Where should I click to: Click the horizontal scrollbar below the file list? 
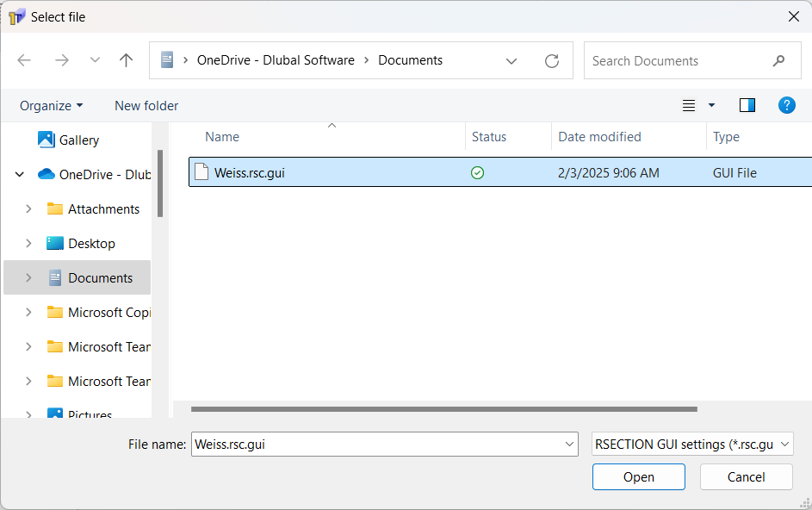443,408
